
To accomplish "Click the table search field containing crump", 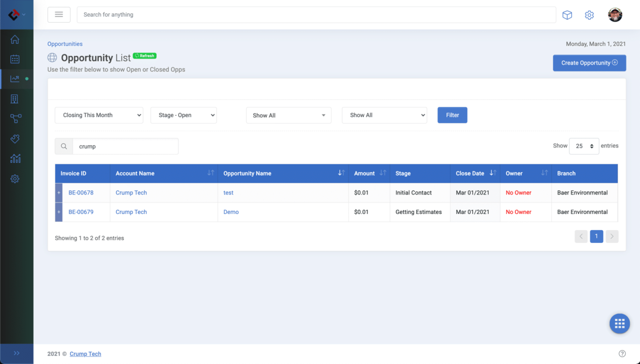I will (x=125, y=146).
